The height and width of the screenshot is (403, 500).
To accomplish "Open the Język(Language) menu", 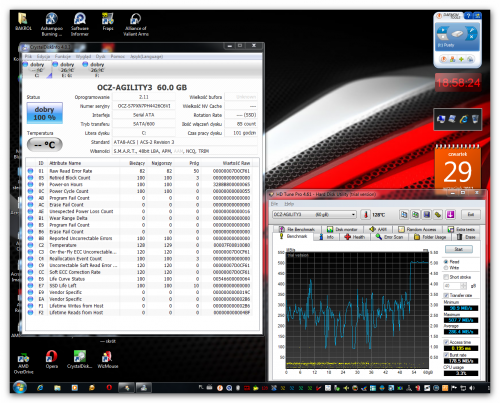I will pyautogui.click(x=146, y=56).
